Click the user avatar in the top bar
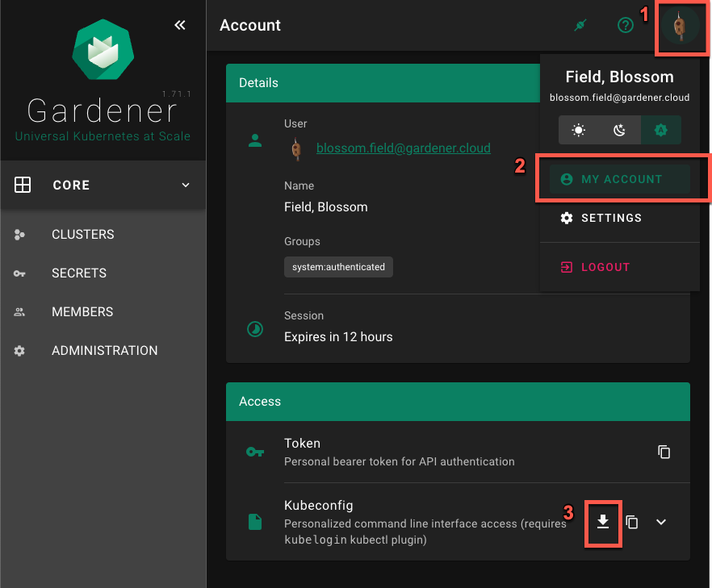 coord(679,27)
